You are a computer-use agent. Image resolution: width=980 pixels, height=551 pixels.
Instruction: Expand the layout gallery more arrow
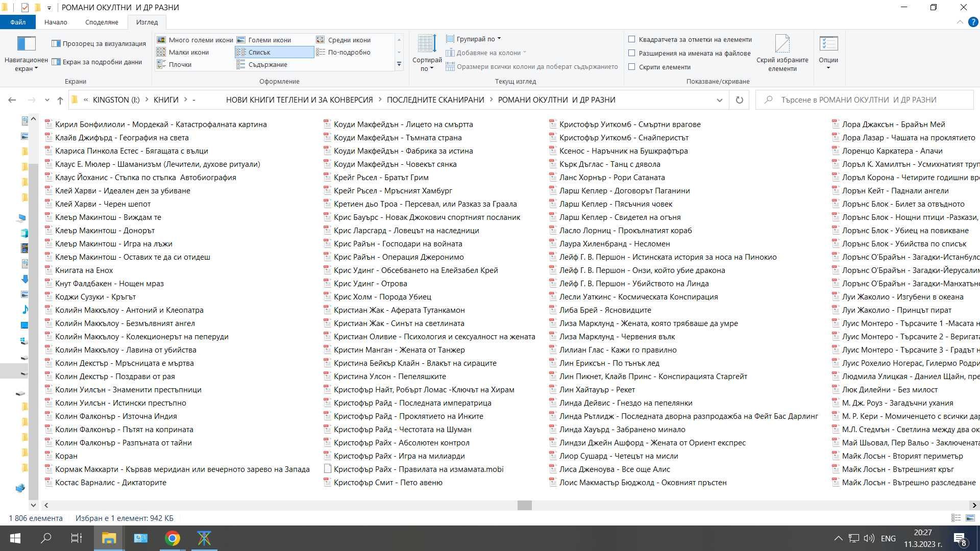pyautogui.click(x=399, y=64)
